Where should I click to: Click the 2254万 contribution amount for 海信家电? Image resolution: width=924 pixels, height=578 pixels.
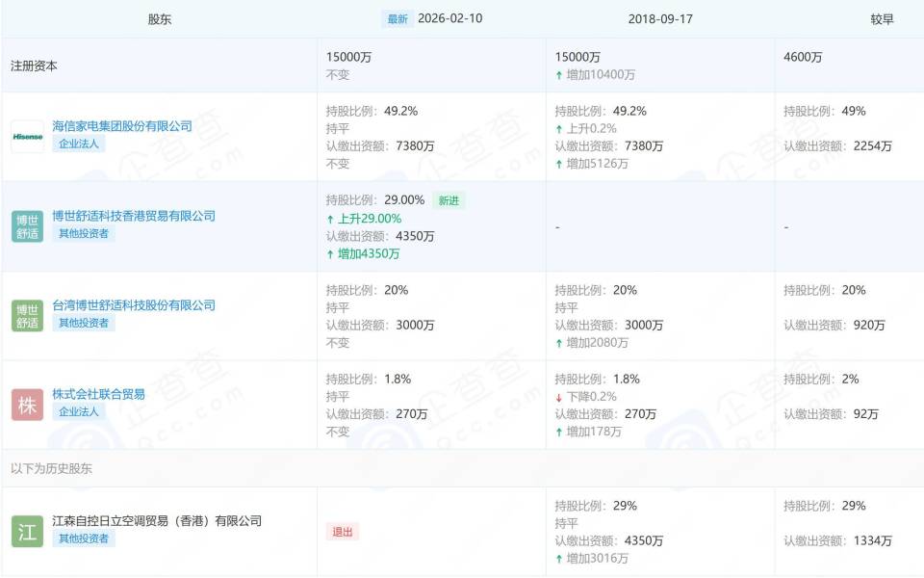click(x=873, y=146)
